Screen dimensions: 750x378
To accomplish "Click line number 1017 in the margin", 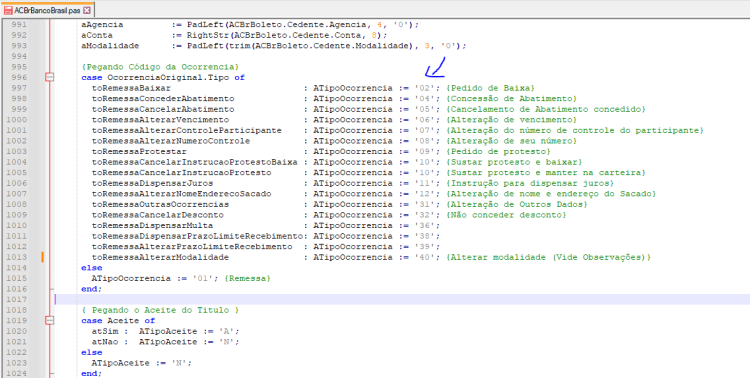I will coord(17,299).
